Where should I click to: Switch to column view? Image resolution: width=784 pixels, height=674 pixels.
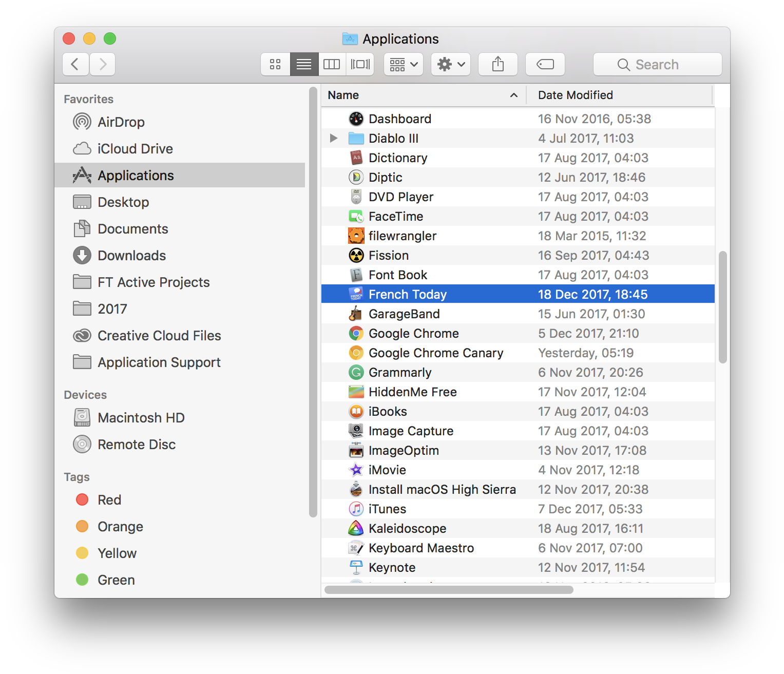tap(332, 64)
